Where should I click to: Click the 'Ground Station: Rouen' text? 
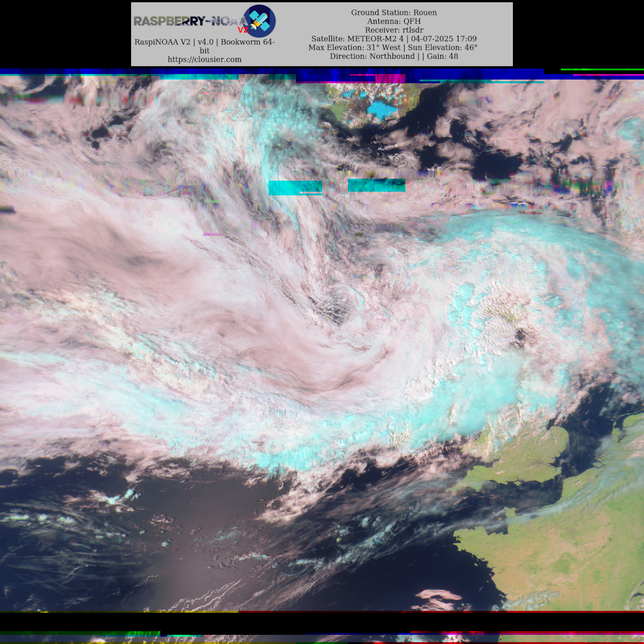tap(394, 12)
